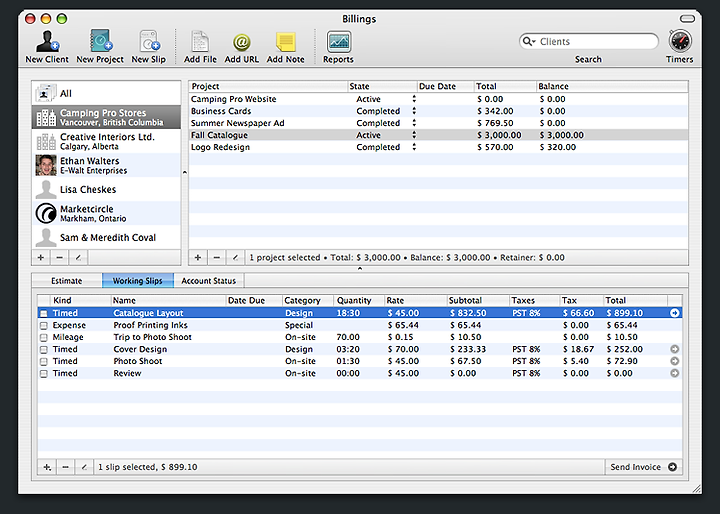This screenshot has height=514, width=720.
Task: Click the Add File toolbar icon
Action: 200,41
